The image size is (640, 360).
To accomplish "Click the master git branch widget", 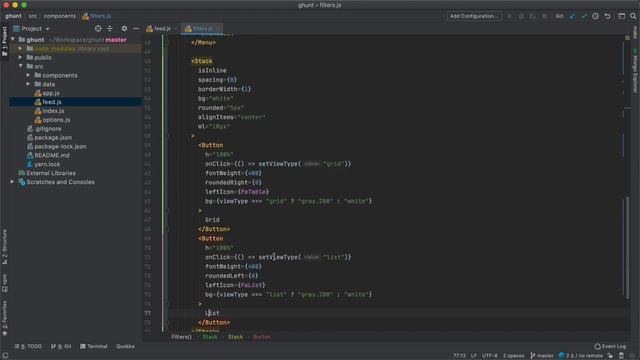I will pyautogui.click(x=542, y=356).
